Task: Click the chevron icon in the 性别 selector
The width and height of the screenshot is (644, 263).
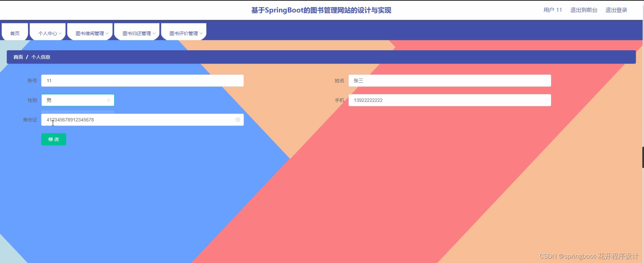Action: point(108,100)
